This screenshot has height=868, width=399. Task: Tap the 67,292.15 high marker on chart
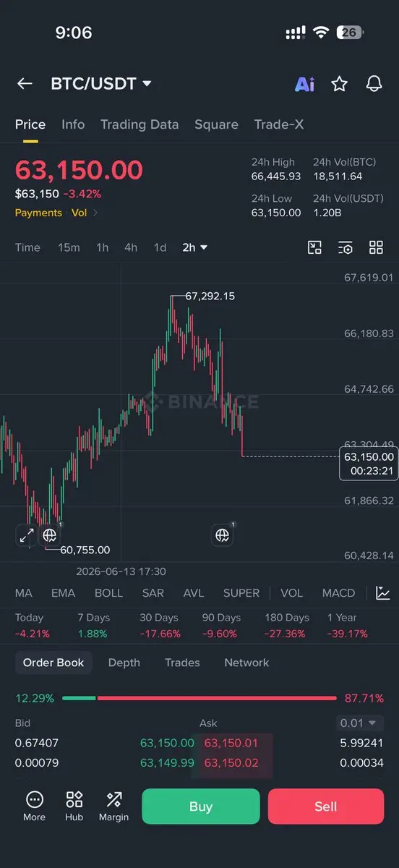coord(210,296)
